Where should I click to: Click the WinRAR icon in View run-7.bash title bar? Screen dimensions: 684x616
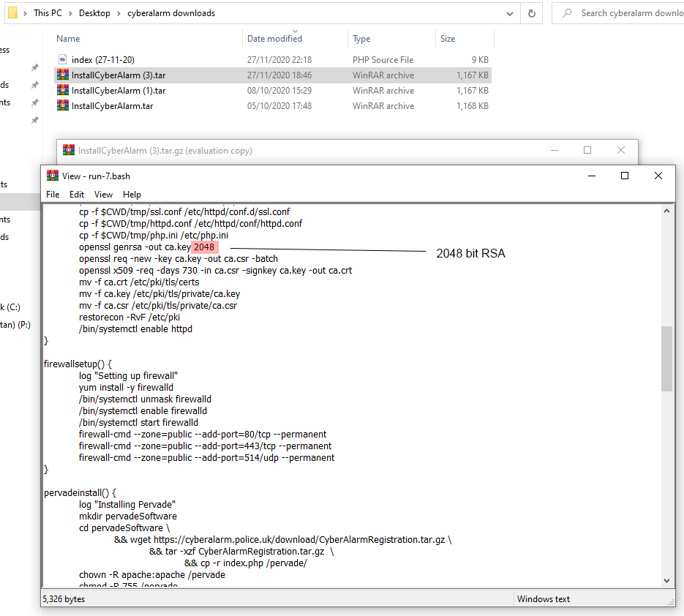point(53,176)
